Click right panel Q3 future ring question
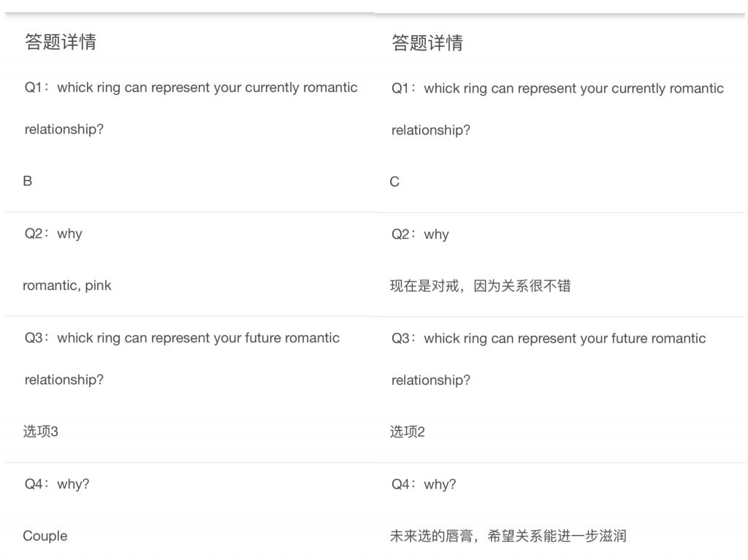The width and height of the screenshot is (748, 560). [x=549, y=359]
